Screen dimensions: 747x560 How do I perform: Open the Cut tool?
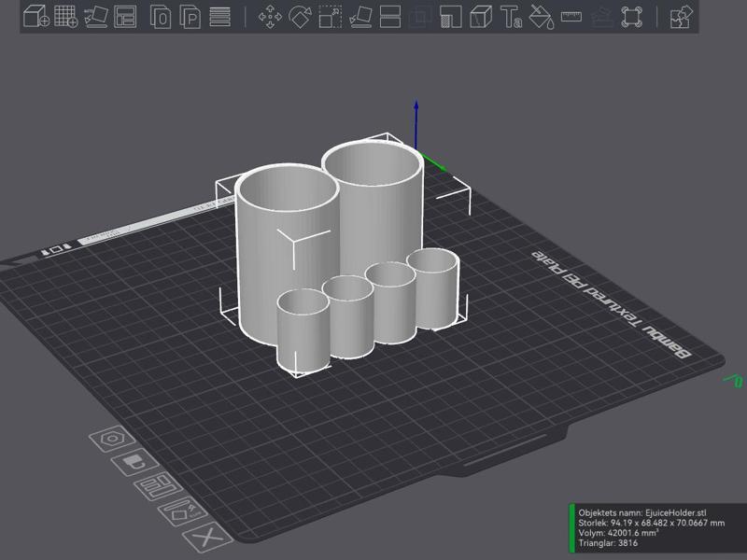390,16
